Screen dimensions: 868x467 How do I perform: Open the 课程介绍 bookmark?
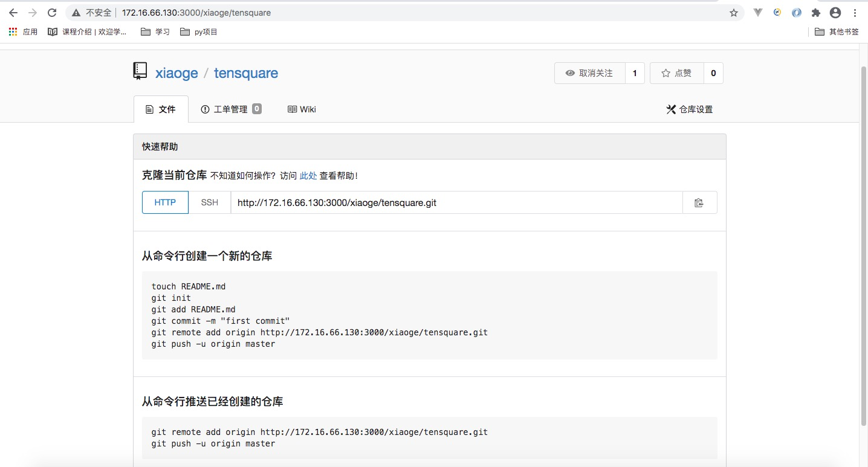coord(88,31)
